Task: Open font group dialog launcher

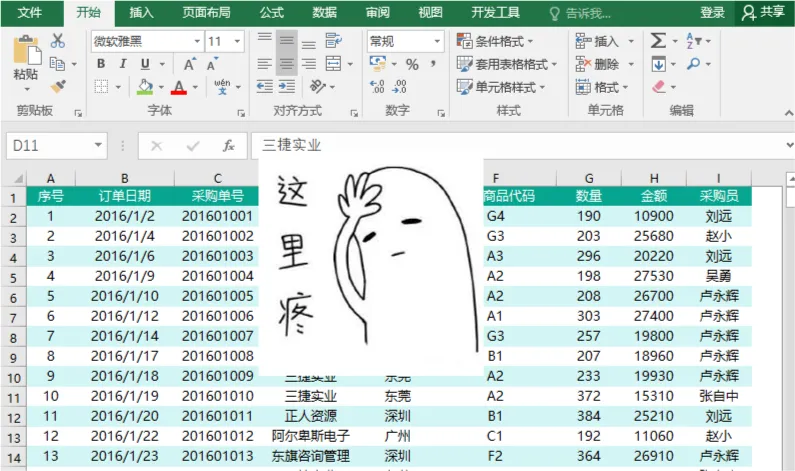Action: pos(241,114)
